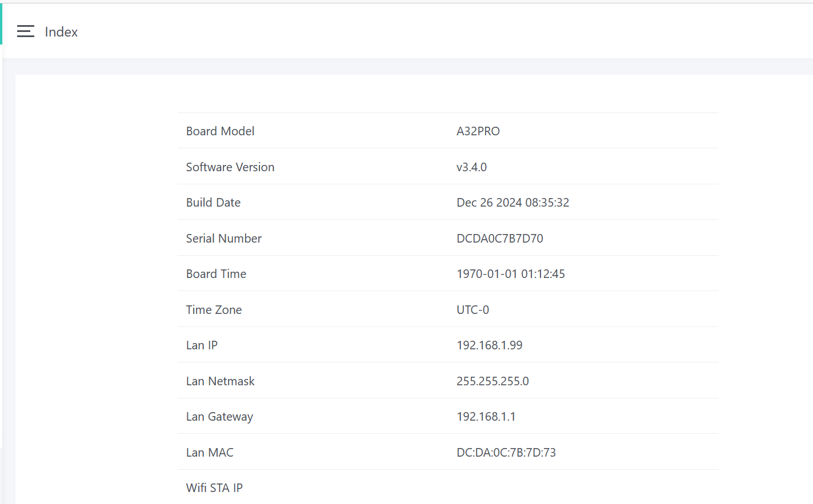This screenshot has height=504, width=813.
Task: Click the Build Date label
Action: pos(213,203)
